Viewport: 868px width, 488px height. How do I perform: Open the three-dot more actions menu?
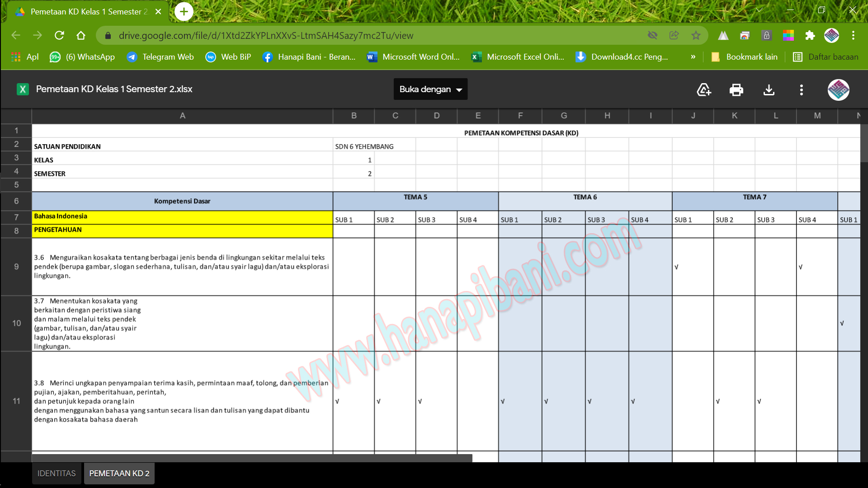click(x=801, y=89)
